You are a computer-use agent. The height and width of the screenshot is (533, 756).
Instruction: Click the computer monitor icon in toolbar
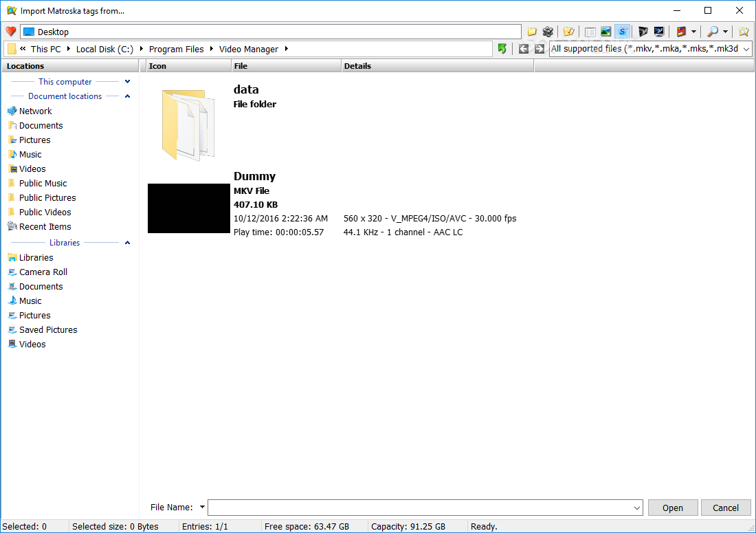[x=659, y=32]
